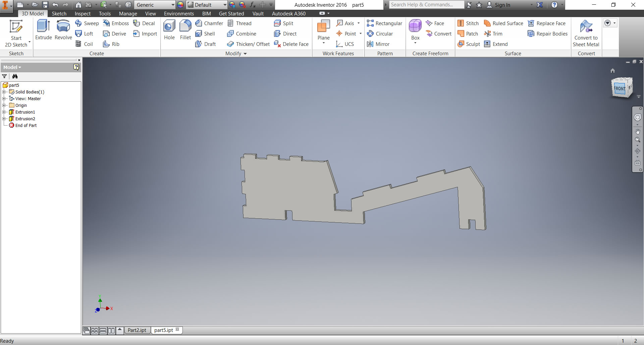Switch to the Inspect ribbon tab
Screen dimensions: 644x345
click(x=83, y=13)
